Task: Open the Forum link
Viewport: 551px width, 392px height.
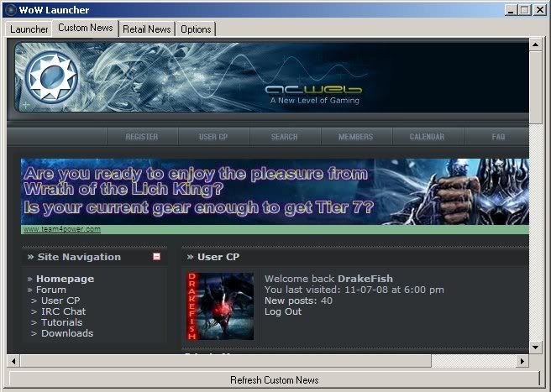Action: [51, 290]
